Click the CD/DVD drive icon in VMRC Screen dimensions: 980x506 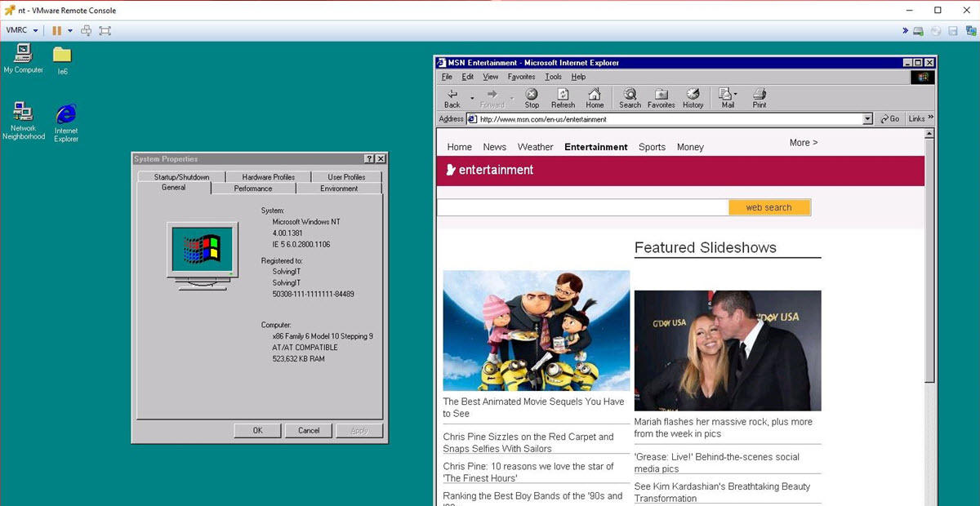click(936, 31)
